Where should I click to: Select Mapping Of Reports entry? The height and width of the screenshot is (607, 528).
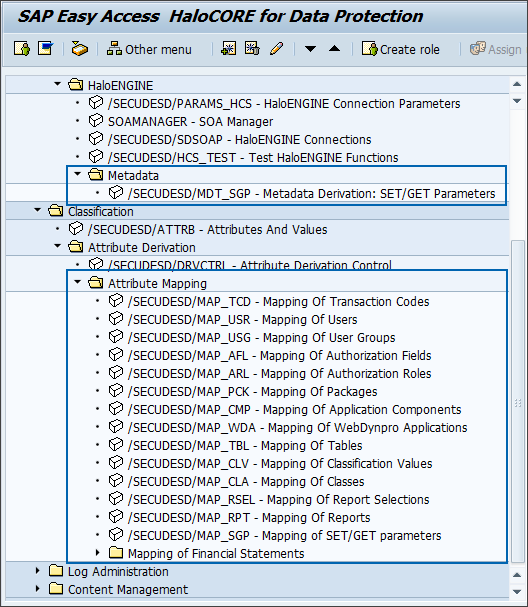pos(249,518)
